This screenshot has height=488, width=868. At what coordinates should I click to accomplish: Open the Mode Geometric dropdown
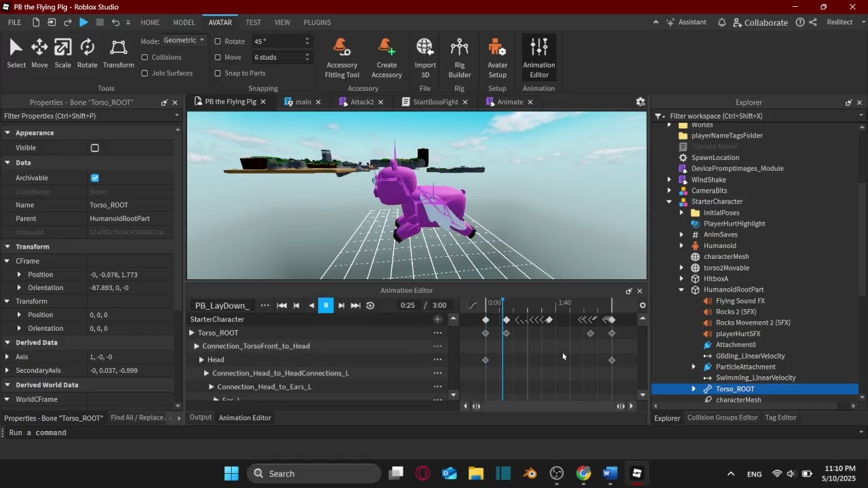pyautogui.click(x=184, y=41)
